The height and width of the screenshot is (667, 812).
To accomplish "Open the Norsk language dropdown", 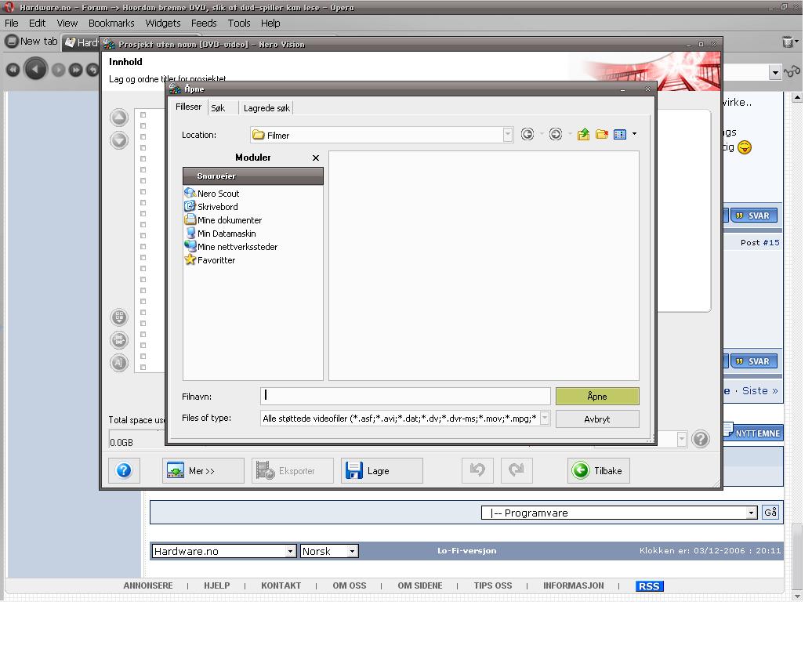I will tap(352, 551).
